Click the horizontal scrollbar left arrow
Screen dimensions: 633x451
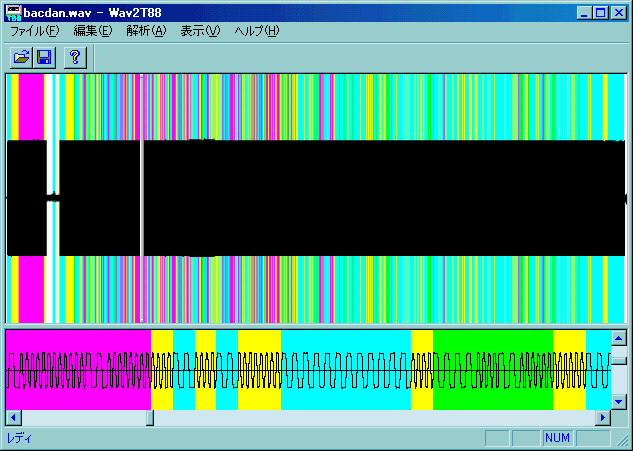pos(13,417)
